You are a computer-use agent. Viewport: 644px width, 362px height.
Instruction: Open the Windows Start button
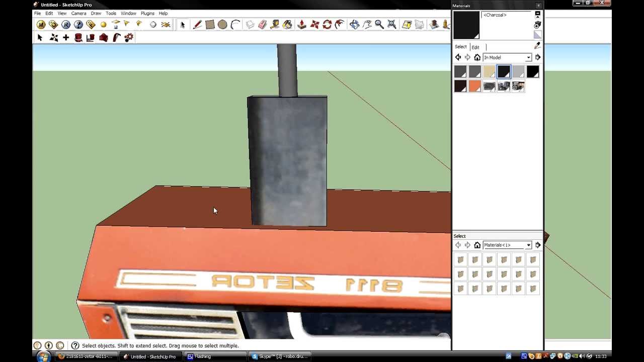pos(43,356)
